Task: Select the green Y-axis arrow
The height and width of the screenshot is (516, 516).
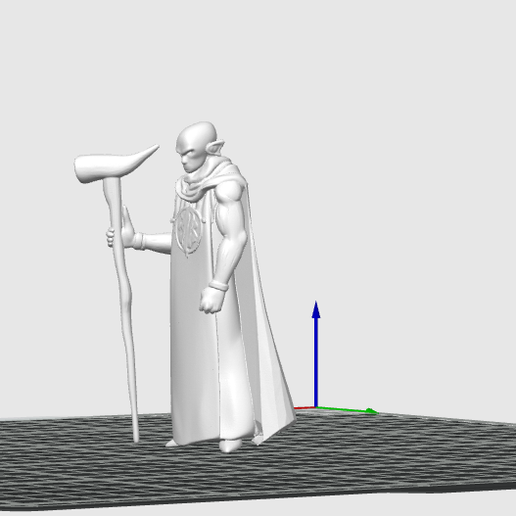Action: tap(347, 410)
